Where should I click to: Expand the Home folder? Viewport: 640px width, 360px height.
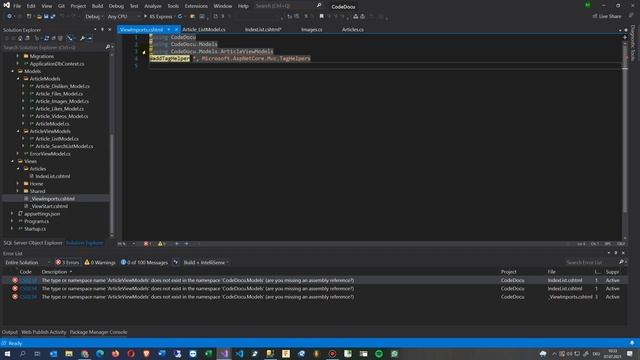pos(18,184)
